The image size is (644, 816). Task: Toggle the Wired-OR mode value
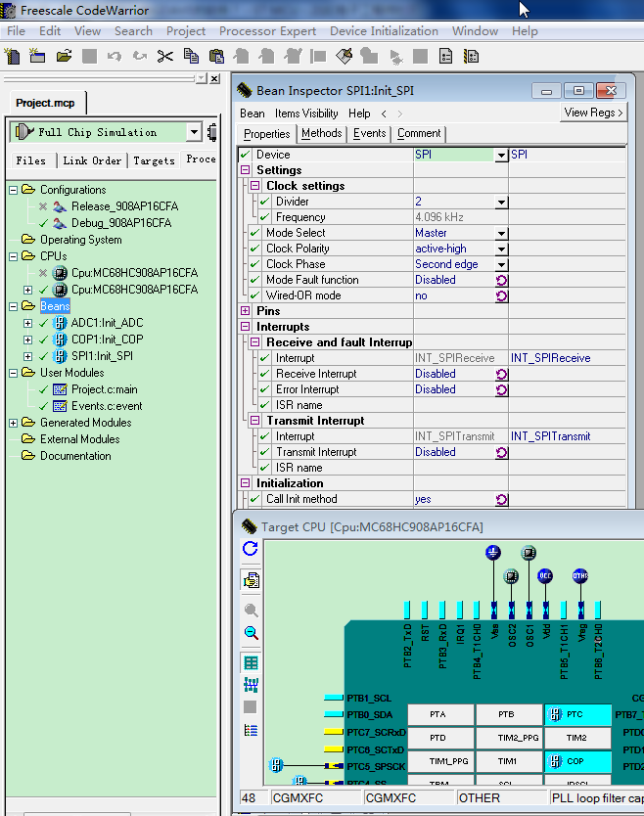pyautogui.click(x=501, y=296)
